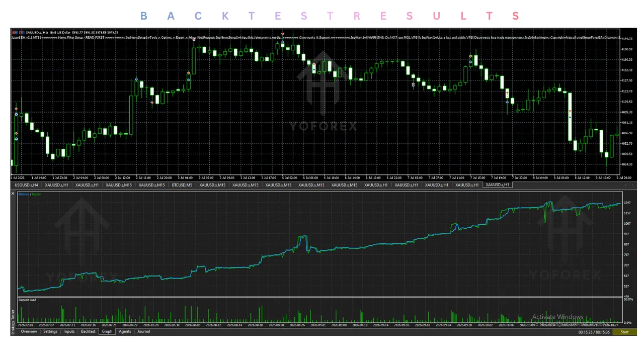Click the Start button to run test

point(624,332)
